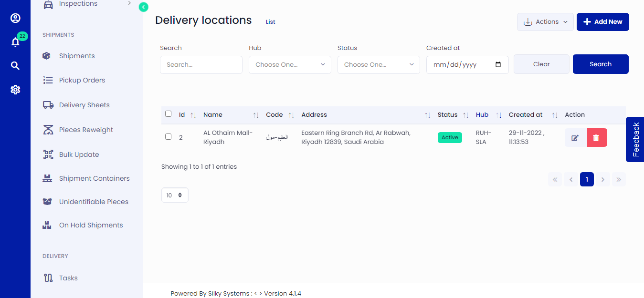The height and width of the screenshot is (298, 644).
Task: Check On Hold Shipments
Action: coord(91,225)
